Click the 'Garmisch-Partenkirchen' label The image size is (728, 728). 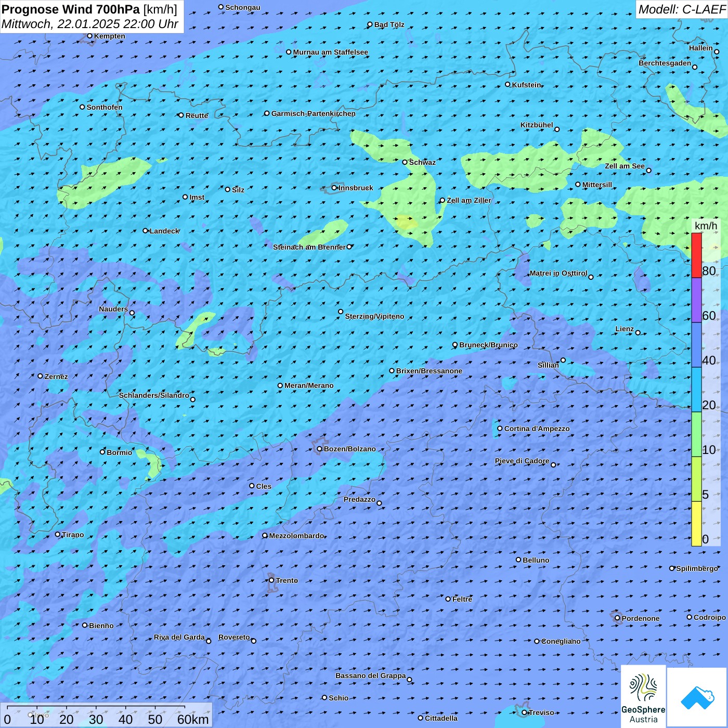coord(314,113)
